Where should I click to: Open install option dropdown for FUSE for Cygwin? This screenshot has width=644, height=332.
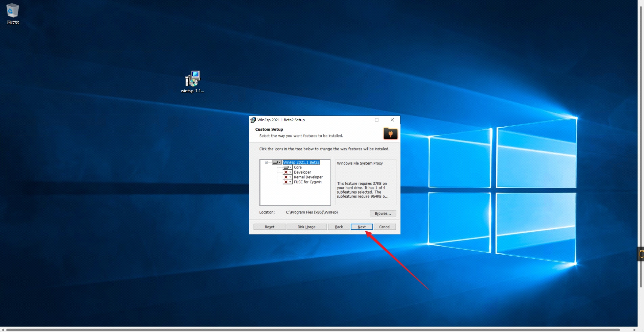pyautogui.click(x=287, y=182)
